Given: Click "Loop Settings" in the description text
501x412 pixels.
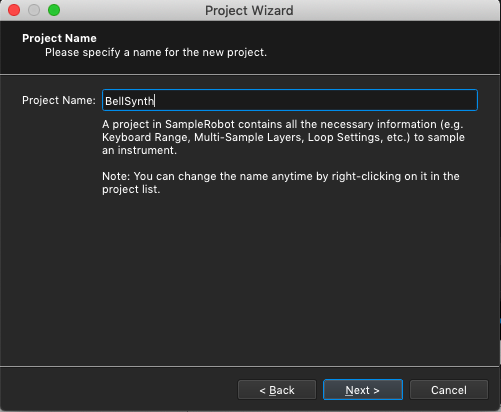Looking at the screenshot, I should click(x=345, y=137).
